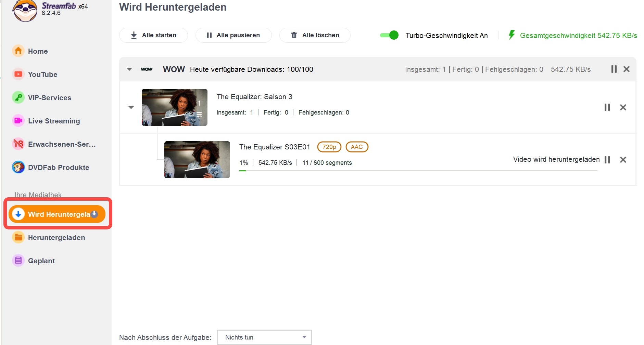
Task: Click the 18+ adult services icon
Action: pyautogui.click(x=18, y=144)
